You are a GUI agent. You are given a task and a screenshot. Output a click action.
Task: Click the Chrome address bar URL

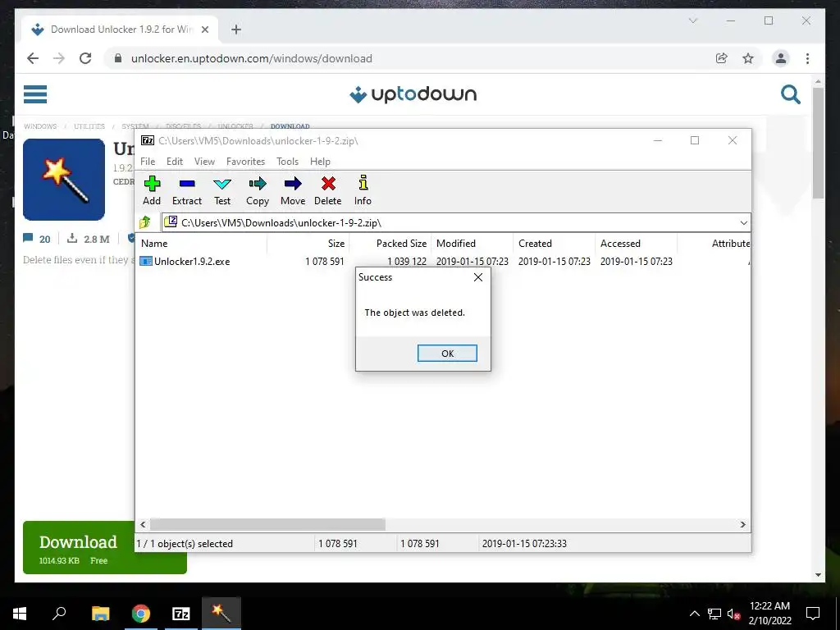[x=251, y=58]
